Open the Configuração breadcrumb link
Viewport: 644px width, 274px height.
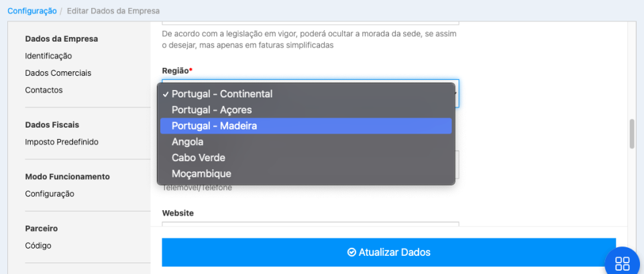[x=32, y=11]
